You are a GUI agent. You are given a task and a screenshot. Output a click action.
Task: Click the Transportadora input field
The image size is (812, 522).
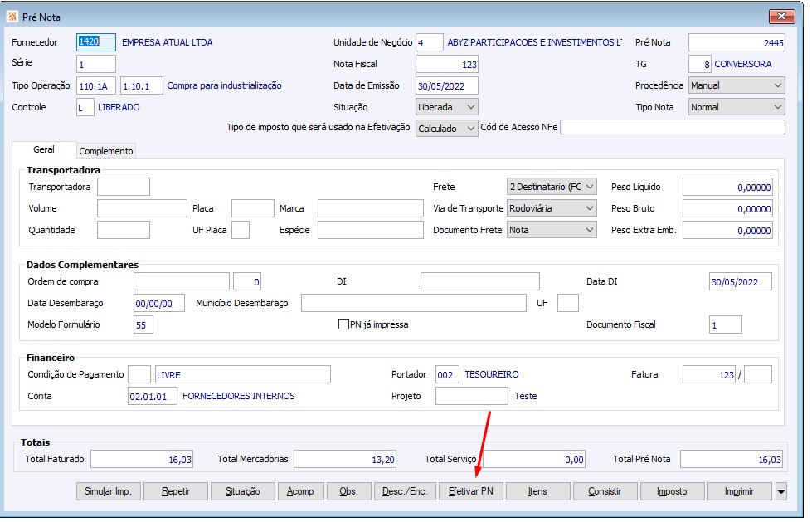point(123,187)
